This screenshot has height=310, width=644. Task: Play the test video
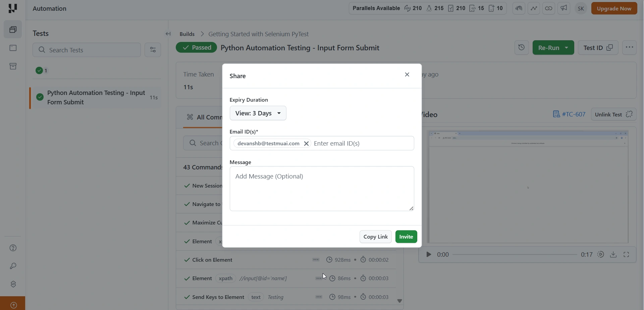(x=428, y=255)
